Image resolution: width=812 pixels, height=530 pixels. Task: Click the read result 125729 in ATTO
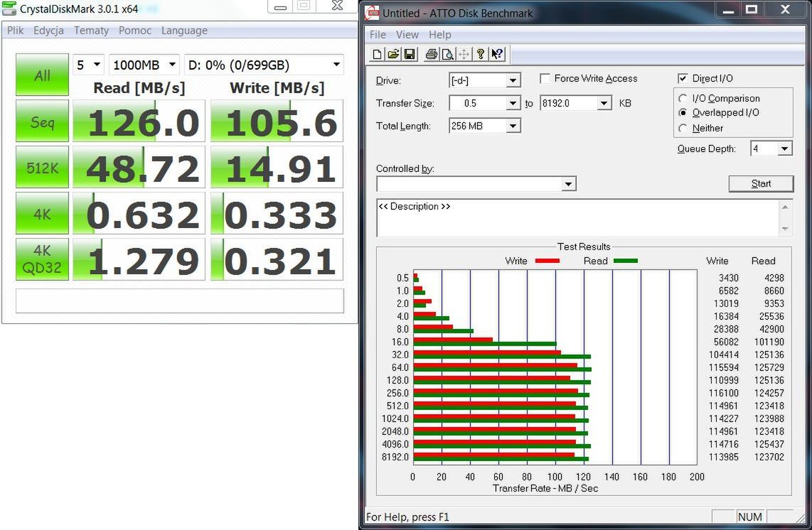[769, 367]
